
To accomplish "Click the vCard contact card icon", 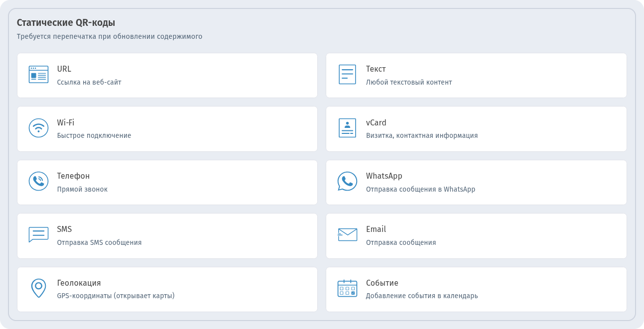I will click(347, 128).
